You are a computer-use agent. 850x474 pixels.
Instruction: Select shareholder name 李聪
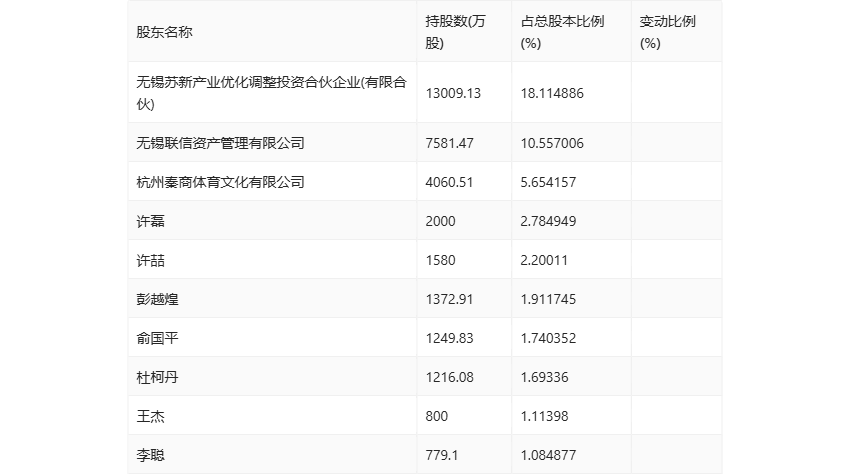point(150,456)
